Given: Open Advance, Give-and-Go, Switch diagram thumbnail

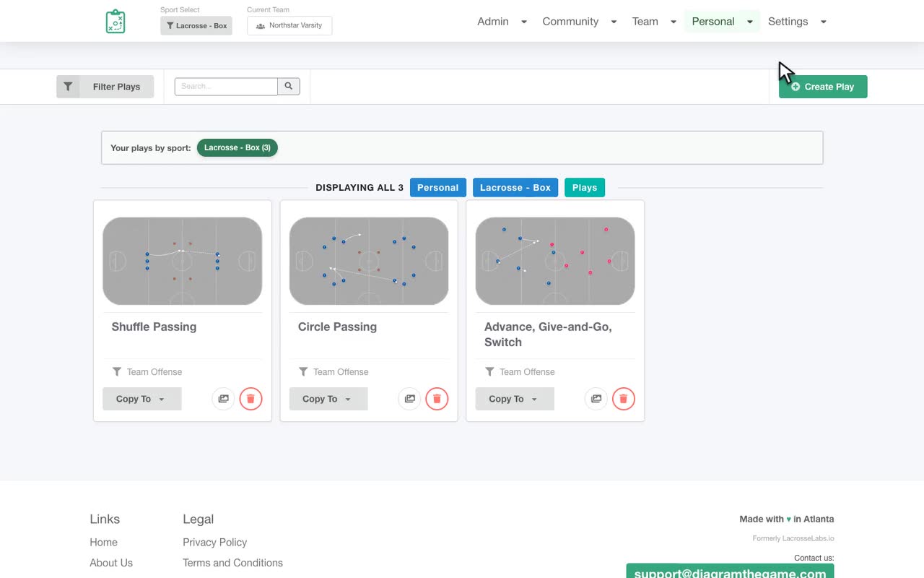Looking at the screenshot, I should pos(555,261).
